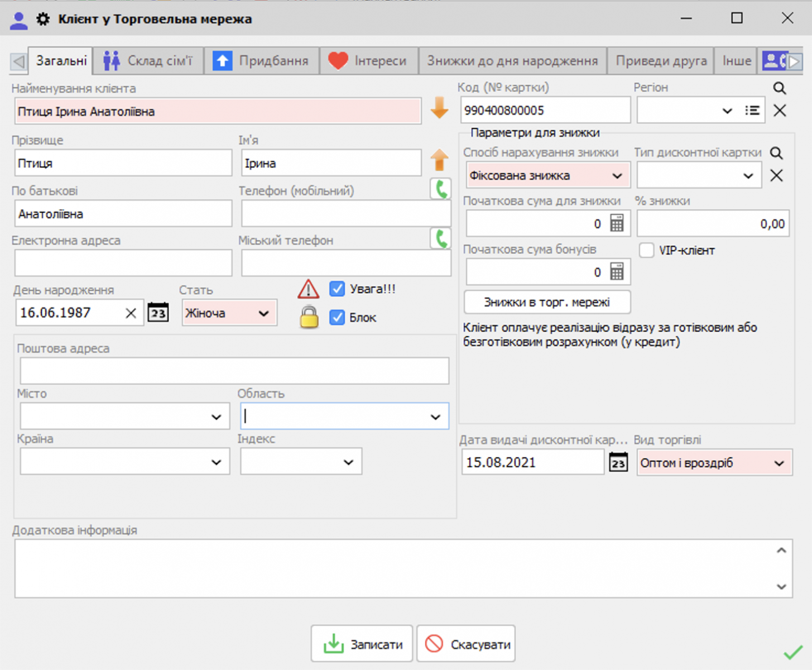The image size is (812, 670).
Task: Call the city phone number icon
Action: 441,239
